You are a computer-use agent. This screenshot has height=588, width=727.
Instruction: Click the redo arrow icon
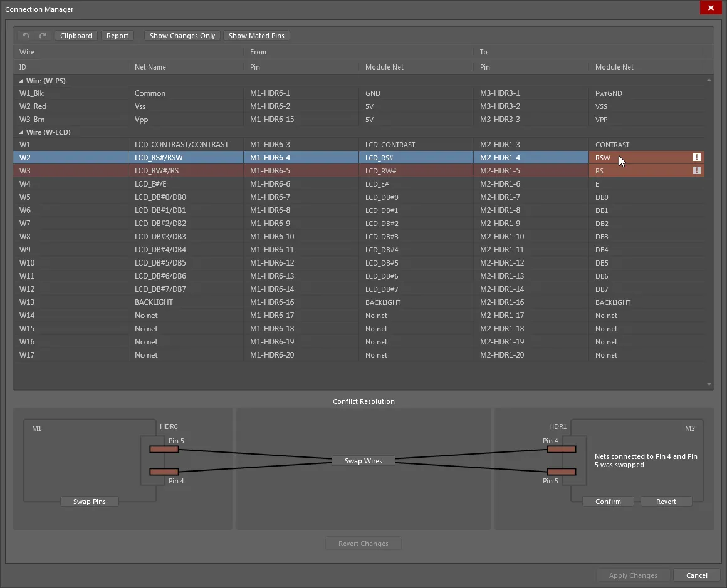point(43,36)
